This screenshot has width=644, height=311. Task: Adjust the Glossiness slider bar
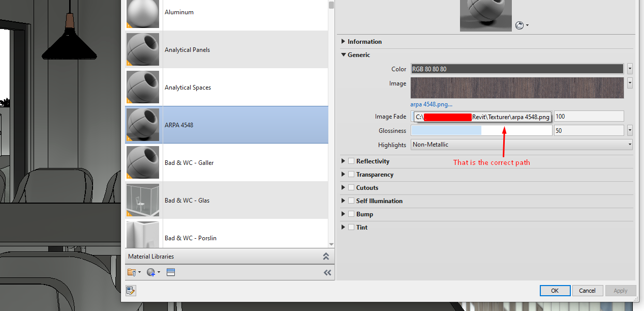click(481, 131)
